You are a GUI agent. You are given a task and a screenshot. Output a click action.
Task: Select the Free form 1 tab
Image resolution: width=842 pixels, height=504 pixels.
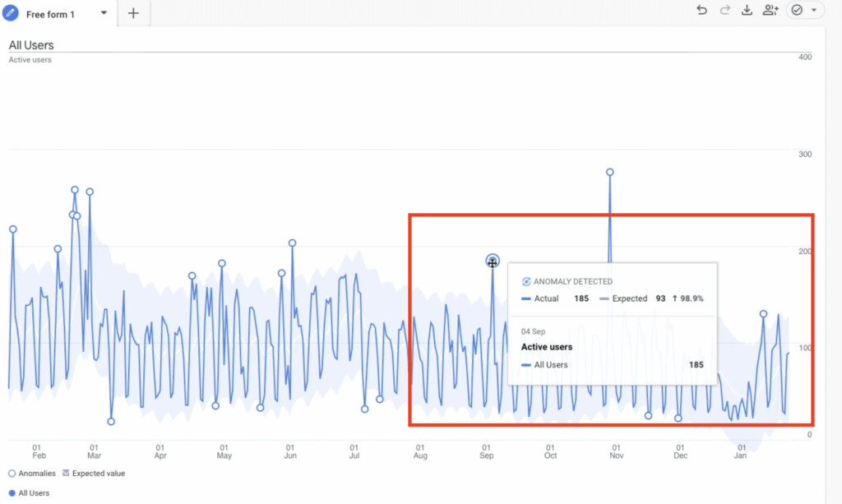[51, 14]
